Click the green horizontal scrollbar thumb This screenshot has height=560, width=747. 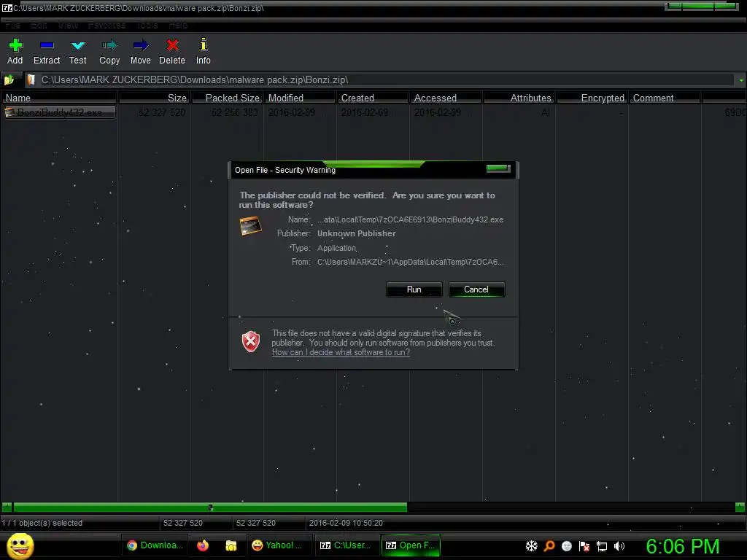pyautogui.click(x=210, y=507)
